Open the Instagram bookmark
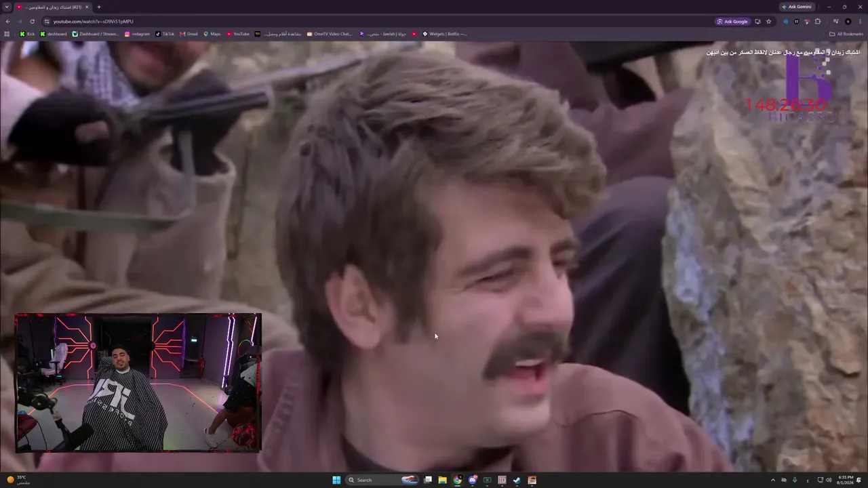 (137, 34)
